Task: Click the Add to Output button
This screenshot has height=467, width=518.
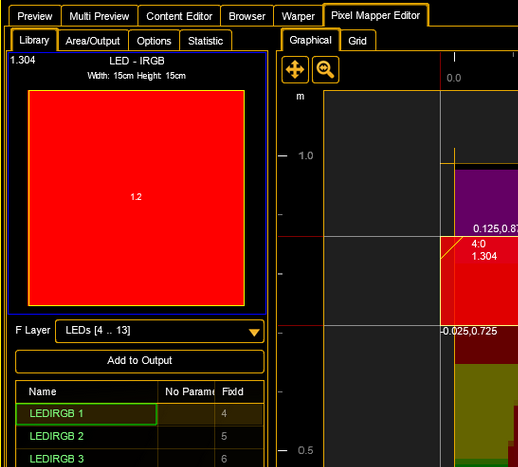Action: coord(140,361)
